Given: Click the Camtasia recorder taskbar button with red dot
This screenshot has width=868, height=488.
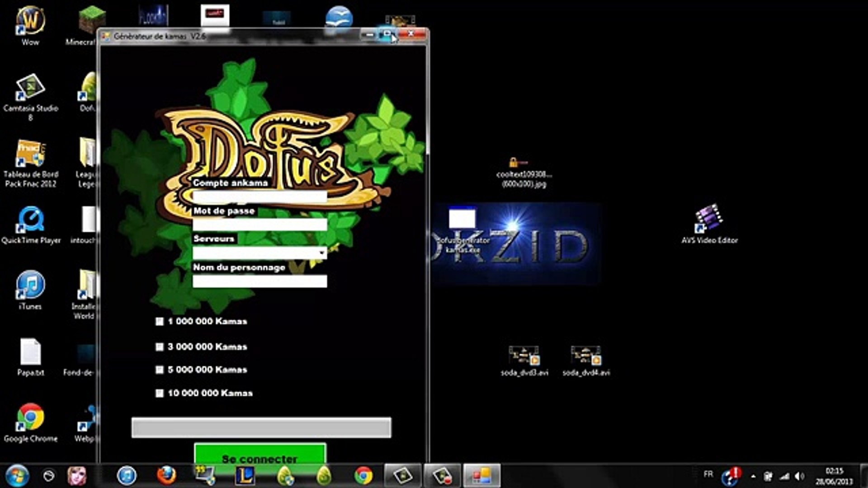Looking at the screenshot, I should click(442, 476).
